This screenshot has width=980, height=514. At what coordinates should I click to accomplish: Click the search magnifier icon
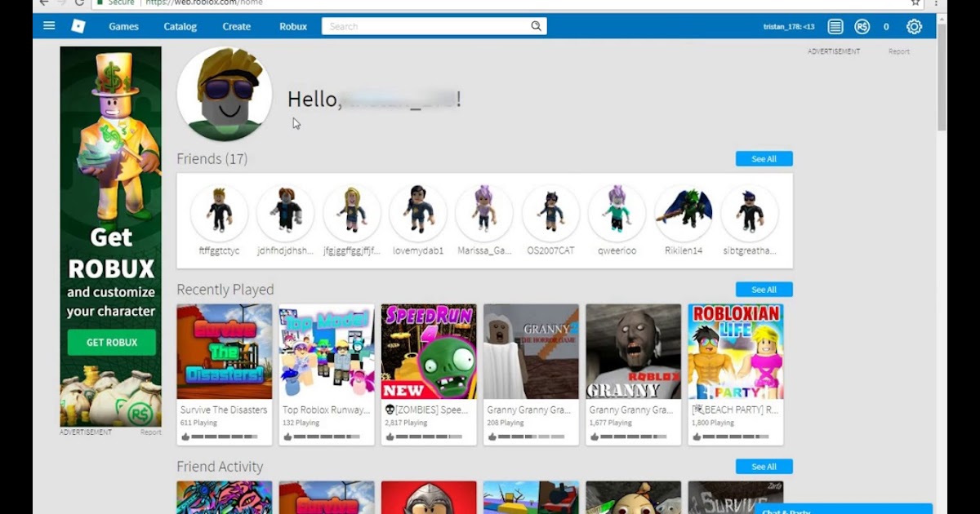pyautogui.click(x=536, y=26)
